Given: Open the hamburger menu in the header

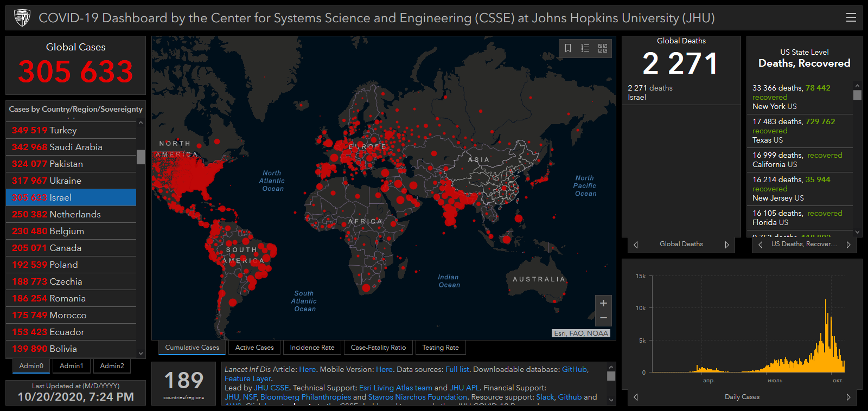Looking at the screenshot, I should [x=851, y=17].
